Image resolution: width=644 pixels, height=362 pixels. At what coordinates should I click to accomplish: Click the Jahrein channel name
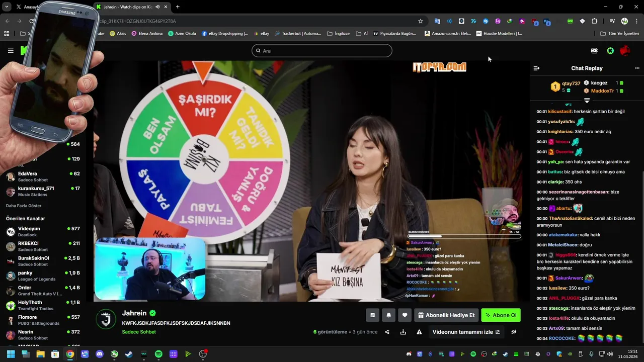pos(134,313)
